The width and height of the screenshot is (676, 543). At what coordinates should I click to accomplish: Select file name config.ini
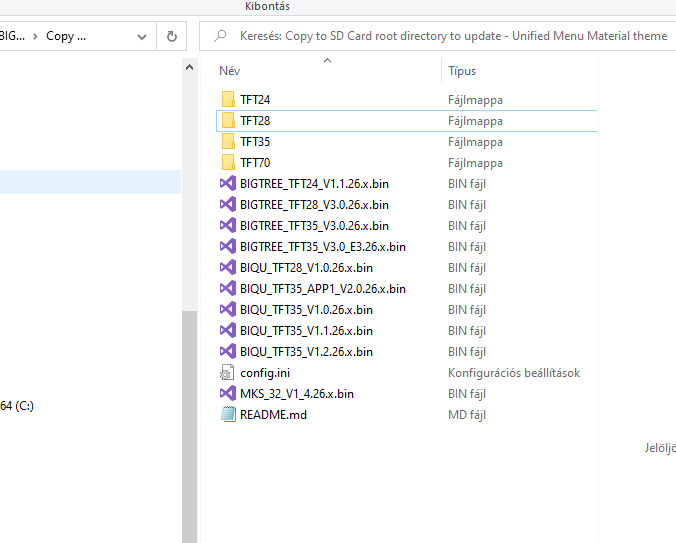[x=265, y=373]
